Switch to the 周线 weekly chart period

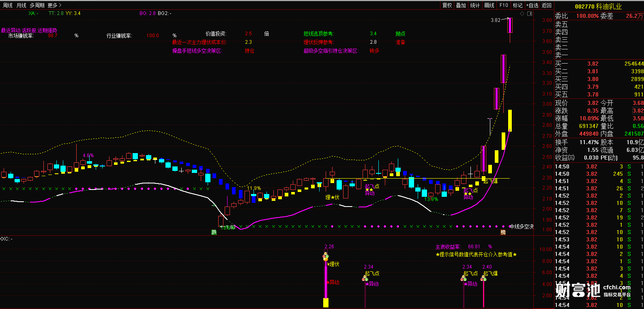pos(8,5)
